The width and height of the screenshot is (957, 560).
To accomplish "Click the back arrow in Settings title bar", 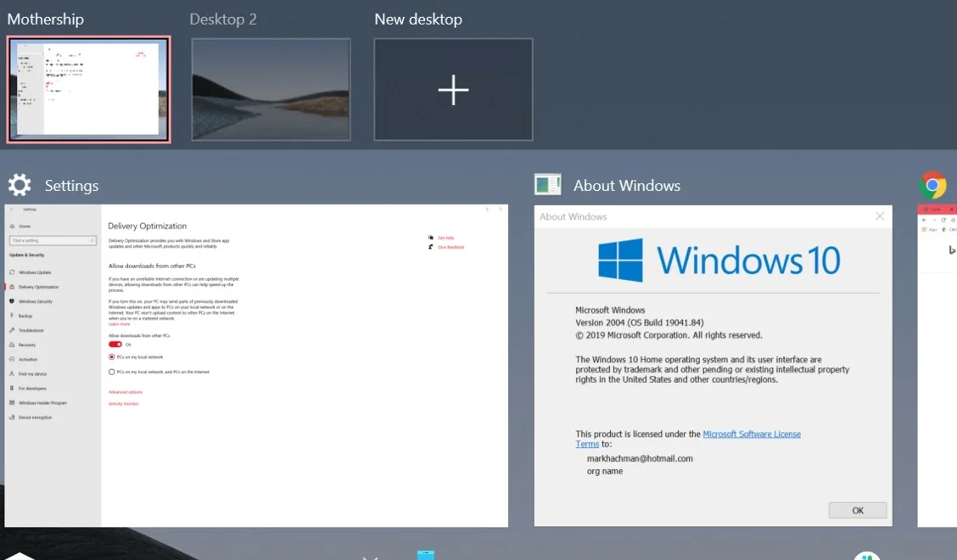I will tap(12, 210).
